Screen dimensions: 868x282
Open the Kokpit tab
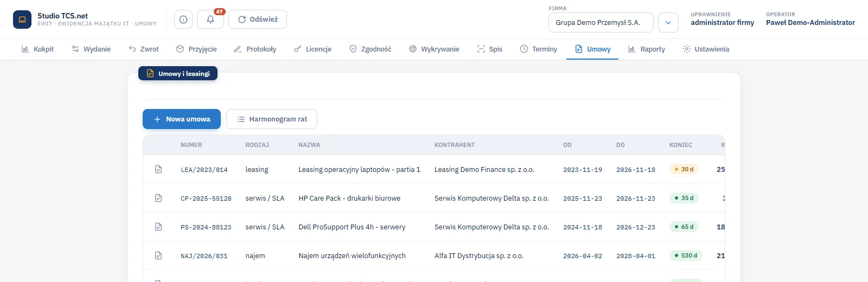(37, 49)
